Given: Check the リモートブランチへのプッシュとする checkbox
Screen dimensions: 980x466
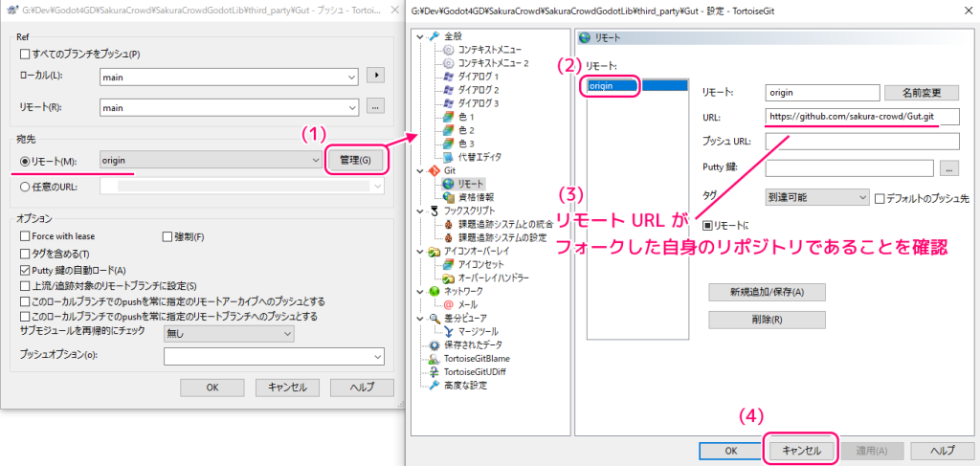Looking at the screenshot, I should 24,316.
